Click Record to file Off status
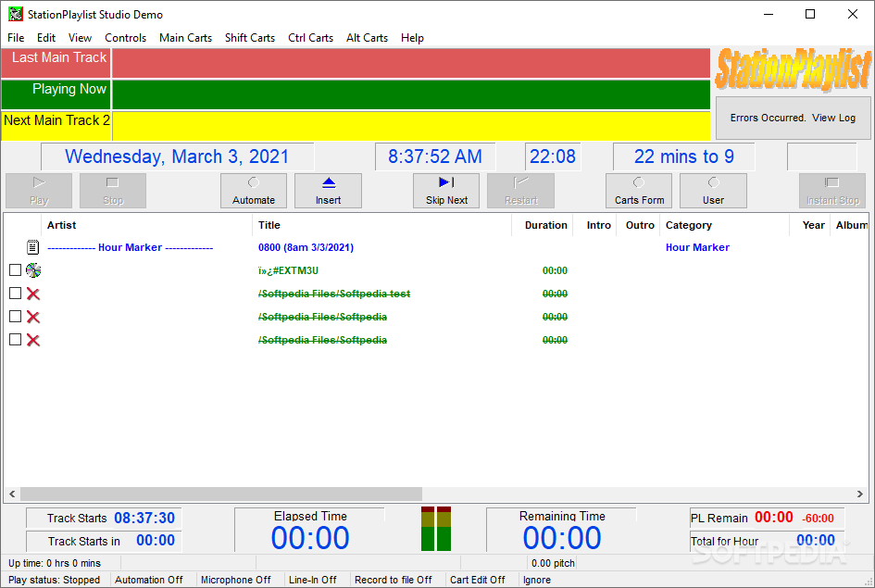This screenshot has width=875, height=588. (x=393, y=580)
